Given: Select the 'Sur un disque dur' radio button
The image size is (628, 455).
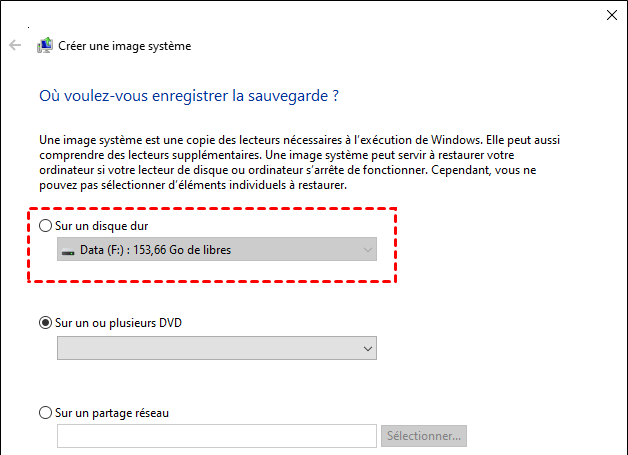Looking at the screenshot, I should coord(45,226).
